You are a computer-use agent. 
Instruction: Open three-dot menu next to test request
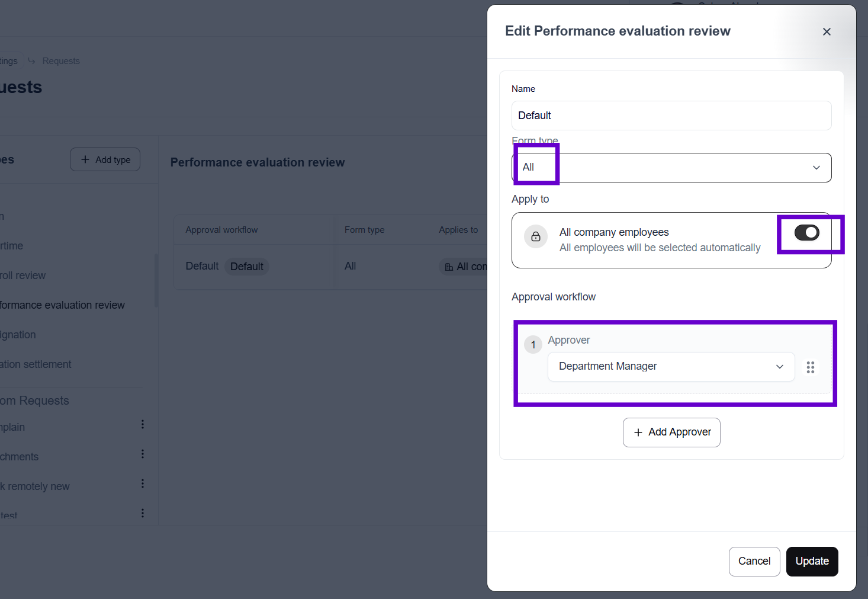(143, 512)
